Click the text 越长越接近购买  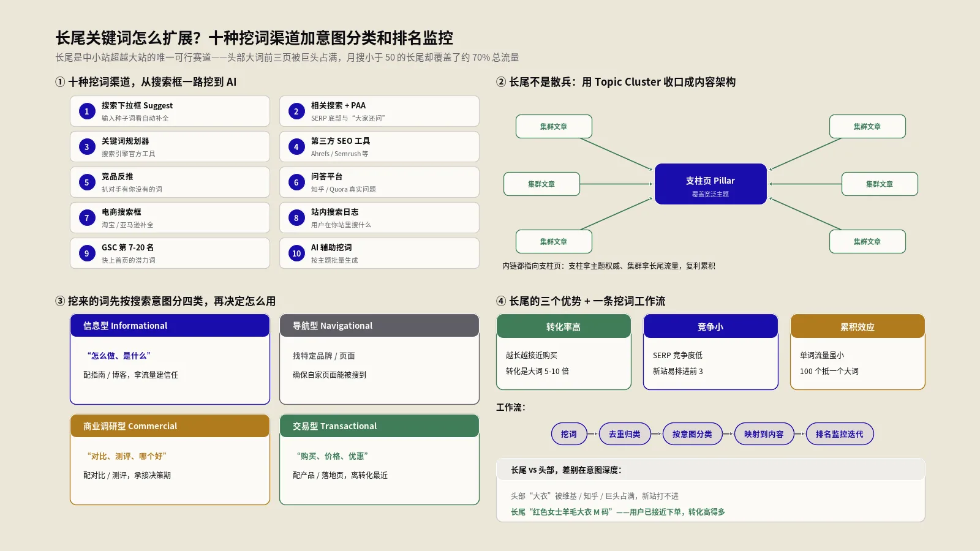tap(532, 355)
